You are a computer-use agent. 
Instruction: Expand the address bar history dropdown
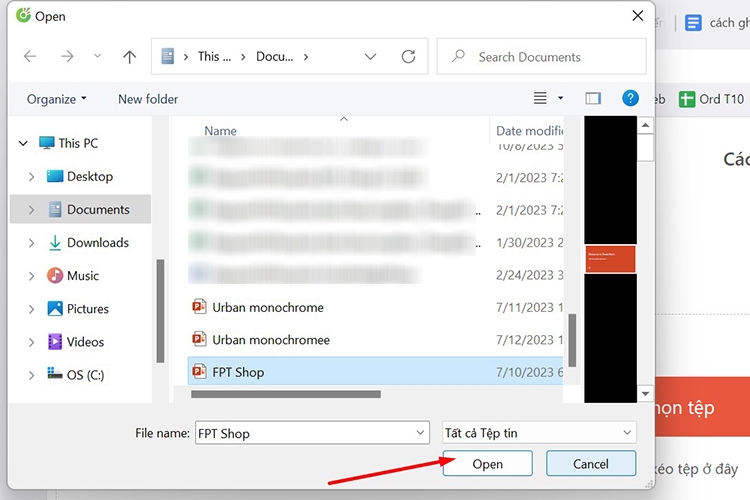point(370,56)
